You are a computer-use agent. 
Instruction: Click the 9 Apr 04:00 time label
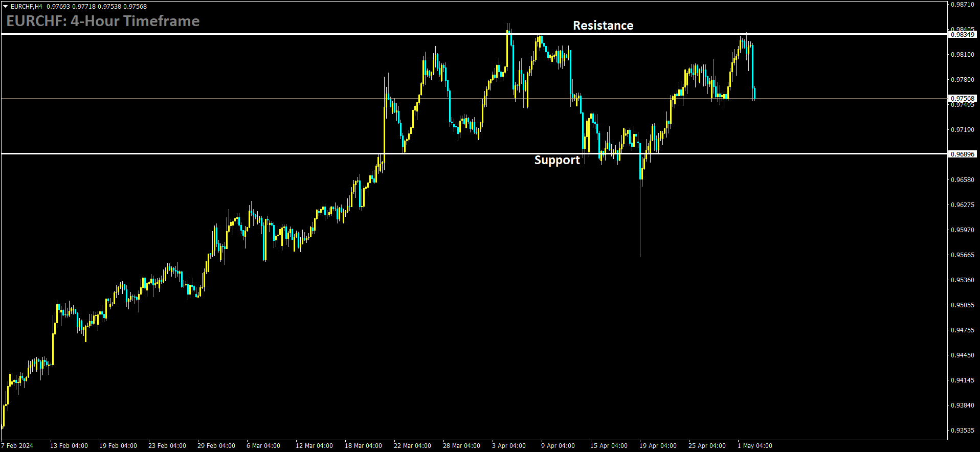click(x=558, y=446)
